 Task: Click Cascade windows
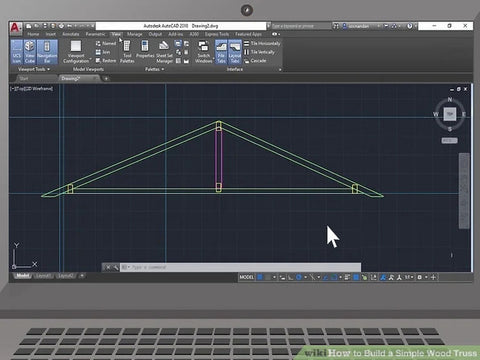click(255, 61)
